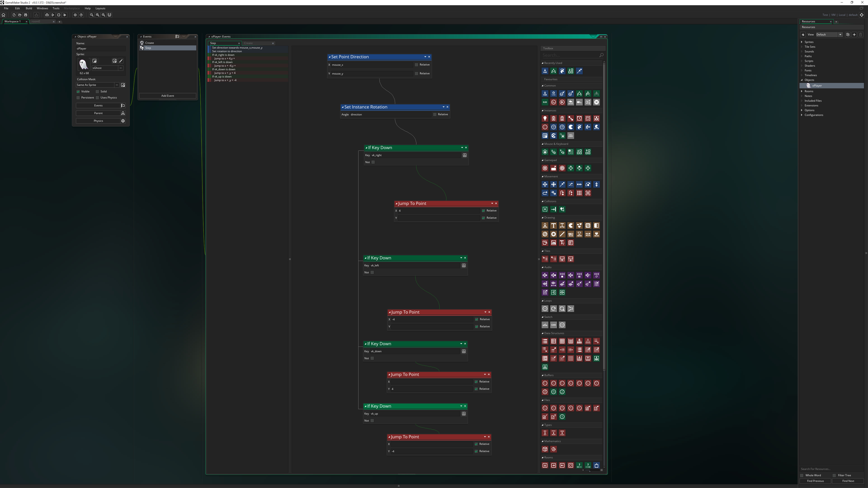The width and height of the screenshot is (868, 488).
Task: Expand the Sprites section in Resources
Action: click(x=802, y=42)
